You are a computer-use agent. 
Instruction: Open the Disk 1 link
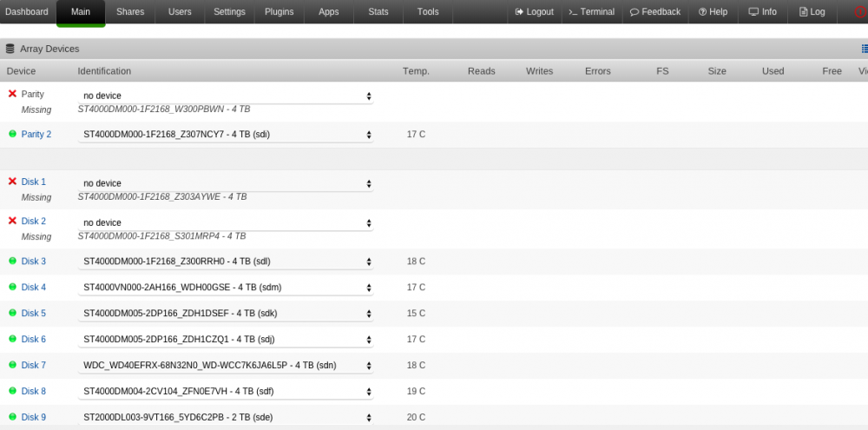point(33,182)
